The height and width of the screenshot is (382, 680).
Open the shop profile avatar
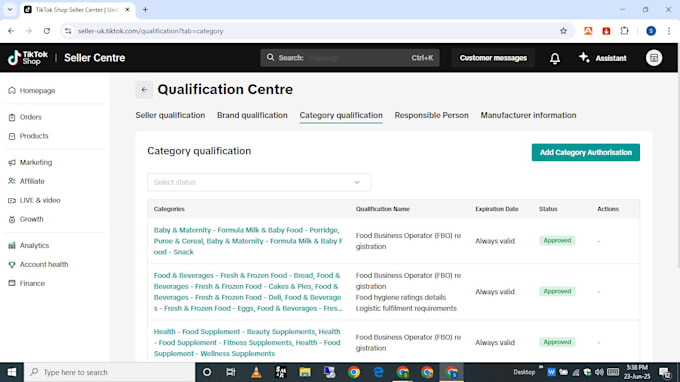tap(654, 58)
